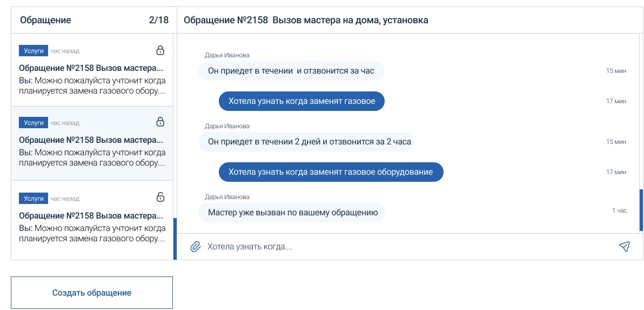Click the "Создать обращение" button
Image resolution: width=644 pixels, height=310 pixels.
tap(92, 293)
